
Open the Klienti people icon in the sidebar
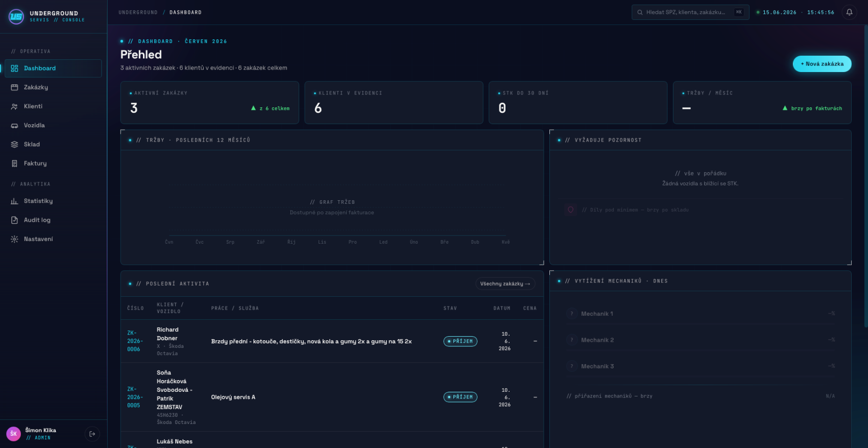pyautogui.click(x=14, y=106)
